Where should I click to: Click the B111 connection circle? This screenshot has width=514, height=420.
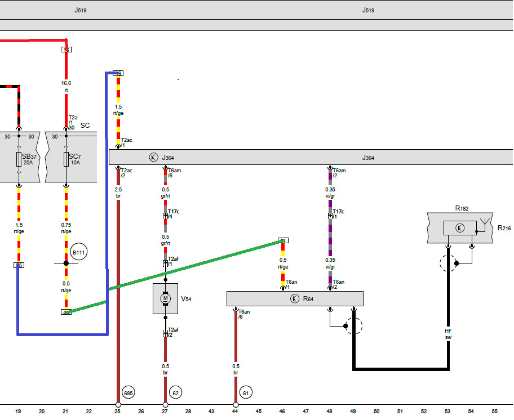pyautogui.click(x=79, y=252)
